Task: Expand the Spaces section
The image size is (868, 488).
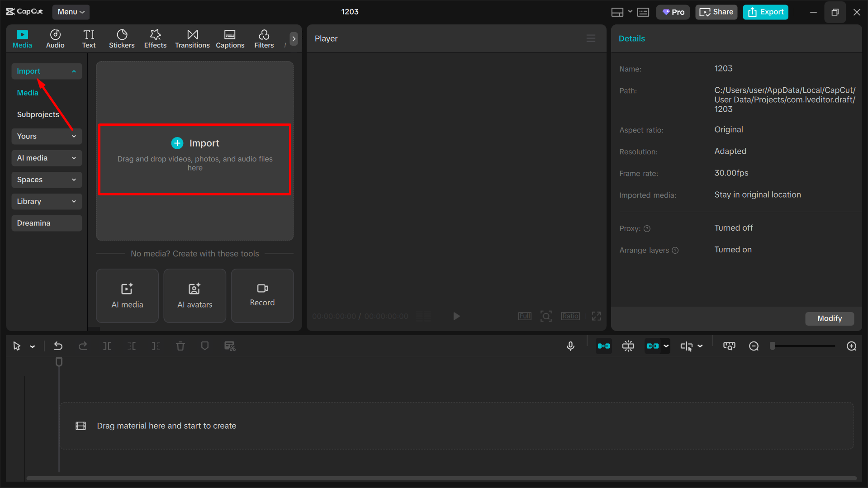Action: point(46,180)
